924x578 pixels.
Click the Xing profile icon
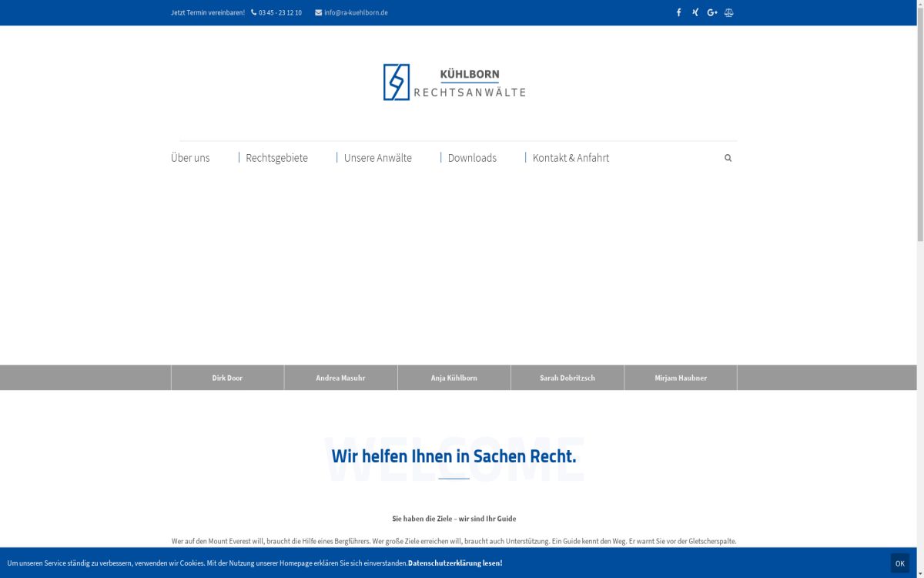click(x=695, y=12)
